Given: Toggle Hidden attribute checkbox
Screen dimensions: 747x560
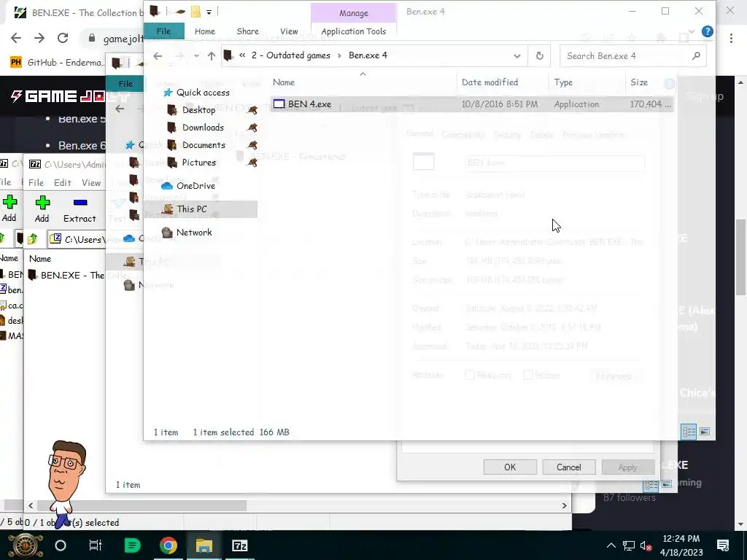Looking at the screenshot, I should (528, 376).
